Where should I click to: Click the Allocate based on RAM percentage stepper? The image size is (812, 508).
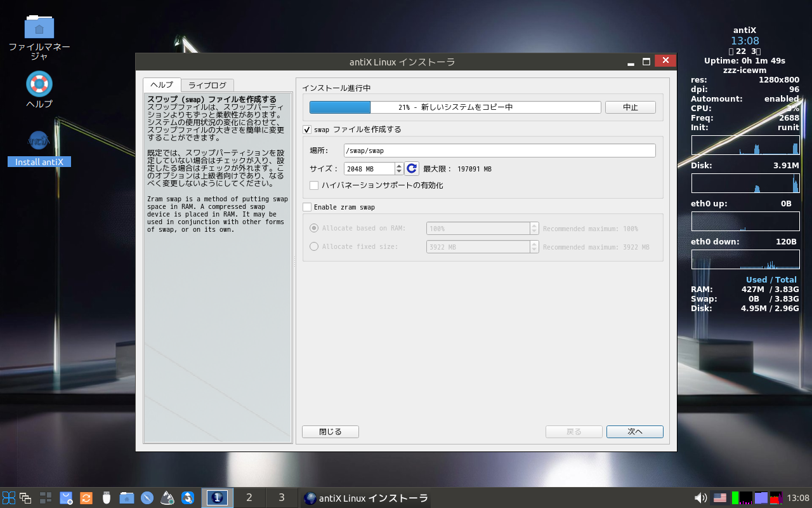click(x=534, y=229)
